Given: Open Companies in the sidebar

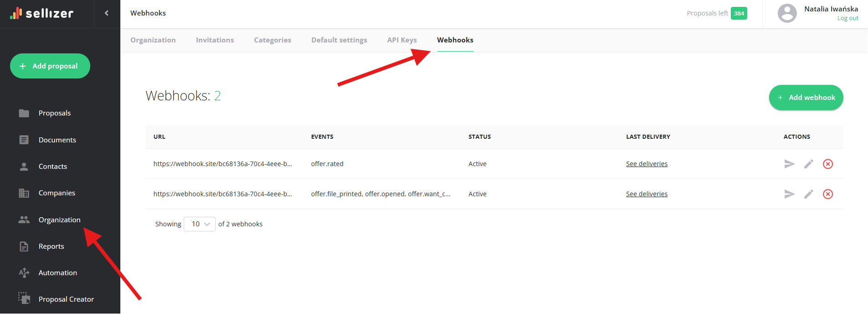Looking at the screenshot, I should click(57, 193).
